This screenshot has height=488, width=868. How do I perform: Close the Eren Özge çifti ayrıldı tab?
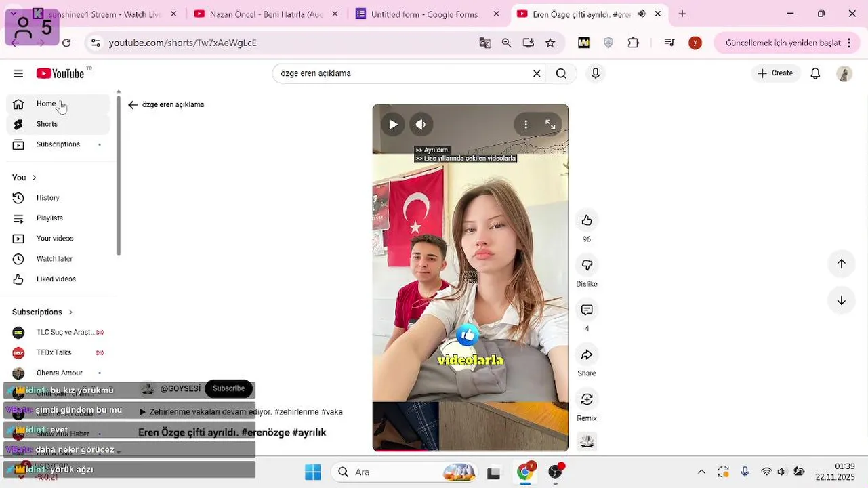click(x=657, y=14)
